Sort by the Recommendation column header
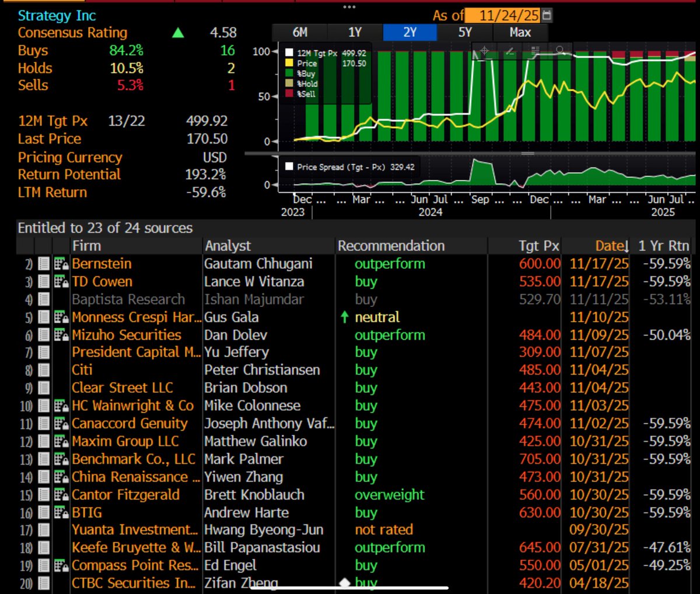The image size is (700, 594). pyautogui.click(x=391, y=246)
